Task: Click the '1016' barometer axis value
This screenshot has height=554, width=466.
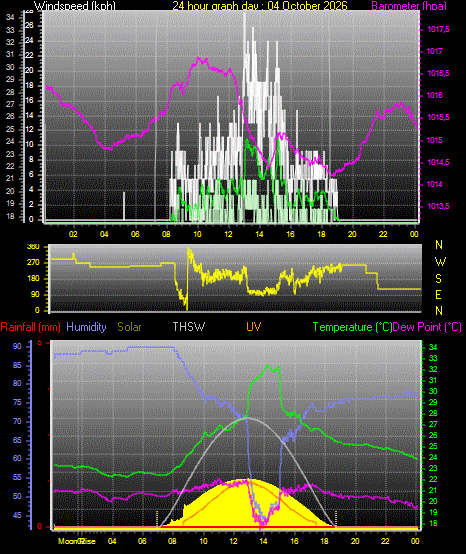Action: coord(435,95)
